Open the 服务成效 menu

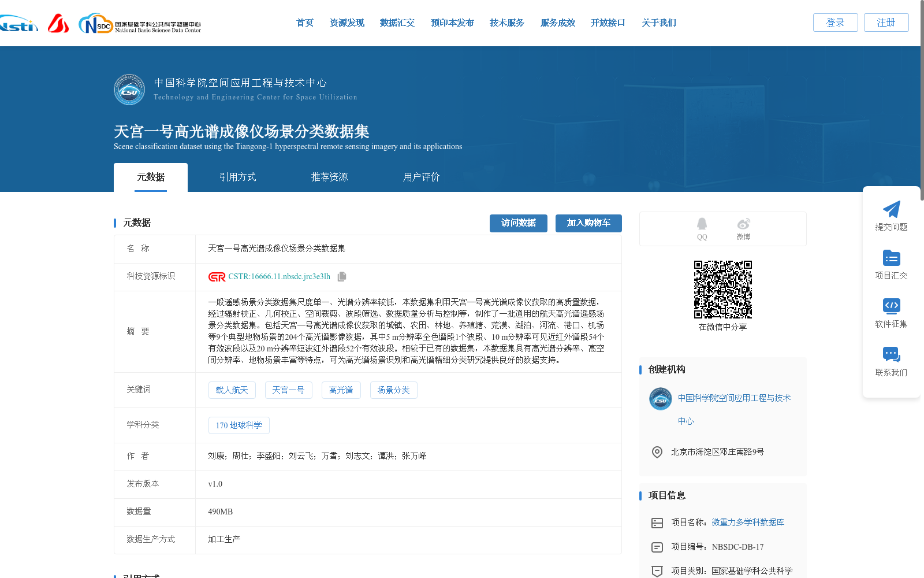click(558, 23)
